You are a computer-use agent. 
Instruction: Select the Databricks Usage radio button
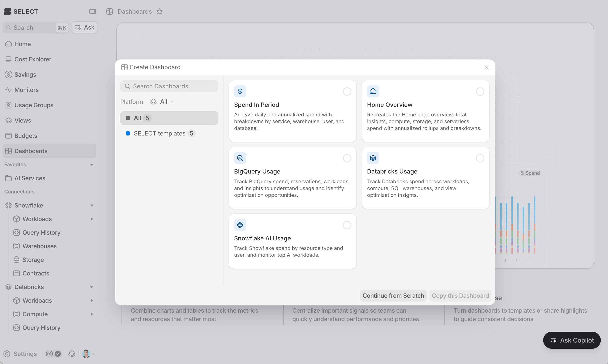point(480,158)
